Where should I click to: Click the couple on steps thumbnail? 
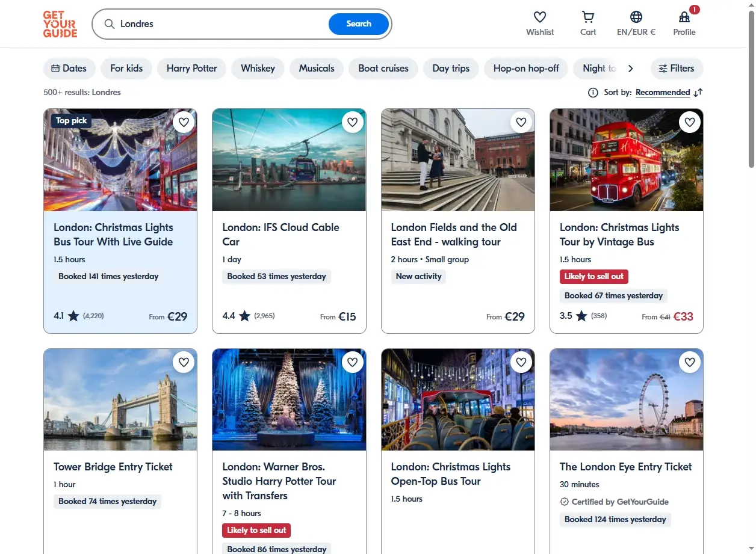(458, 160)
